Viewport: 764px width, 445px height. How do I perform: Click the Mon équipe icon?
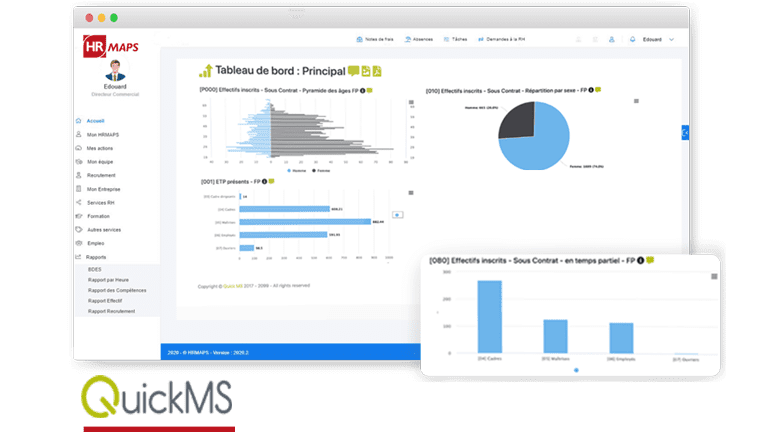pos(78,161)
